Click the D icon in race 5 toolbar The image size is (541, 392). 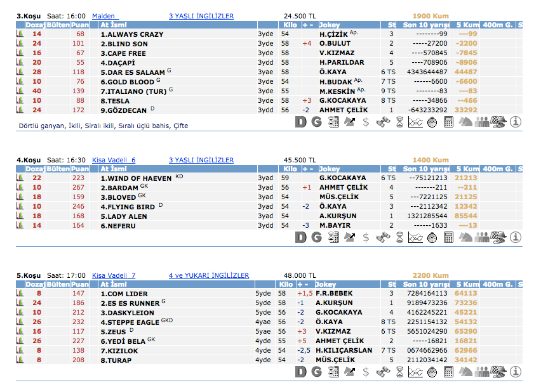click(300, 372)
